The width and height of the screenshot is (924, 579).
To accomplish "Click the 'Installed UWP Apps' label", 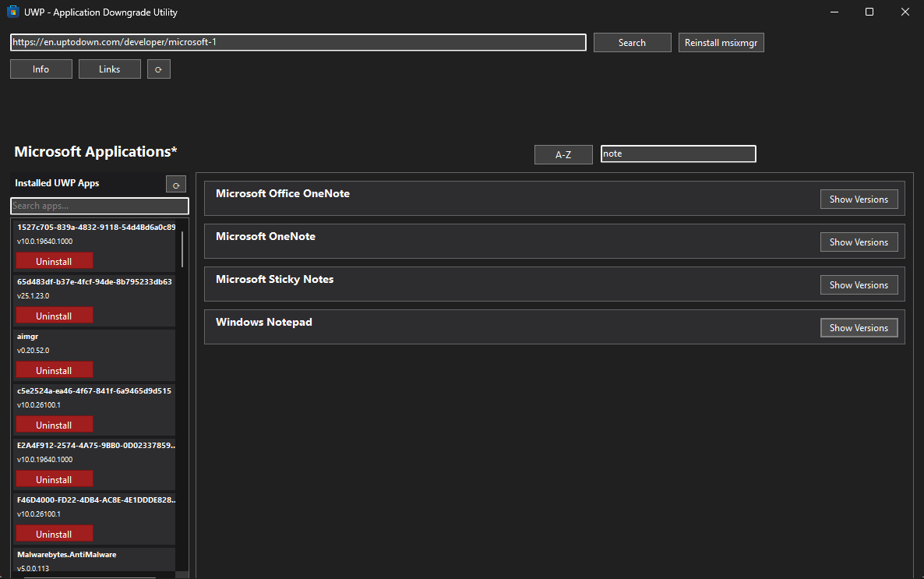I will [57, 183].
